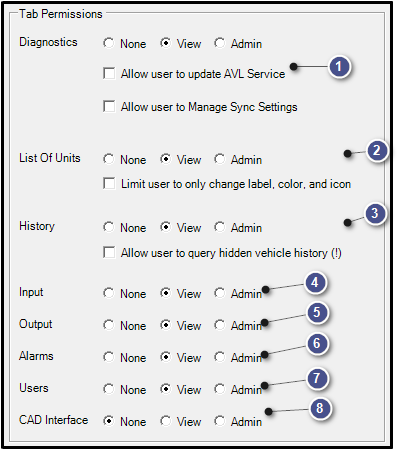400x450 pixels.
Task: Click the numbered callout badge 2
Action: (x=377, y=150)
